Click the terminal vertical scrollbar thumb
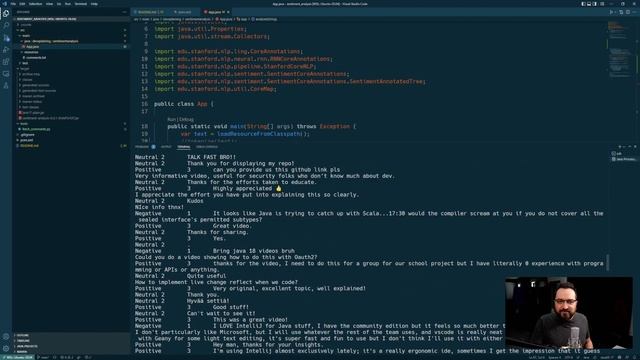This screenshot has height=360, width=640. pos(608,262)
